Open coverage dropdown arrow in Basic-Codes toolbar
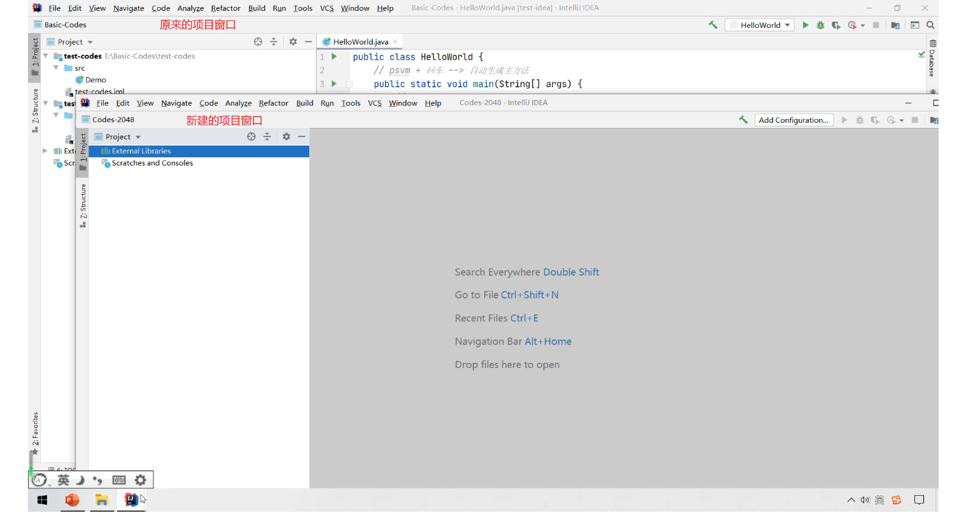This screenshot has width=980, height=522. [x=862, y=25]
